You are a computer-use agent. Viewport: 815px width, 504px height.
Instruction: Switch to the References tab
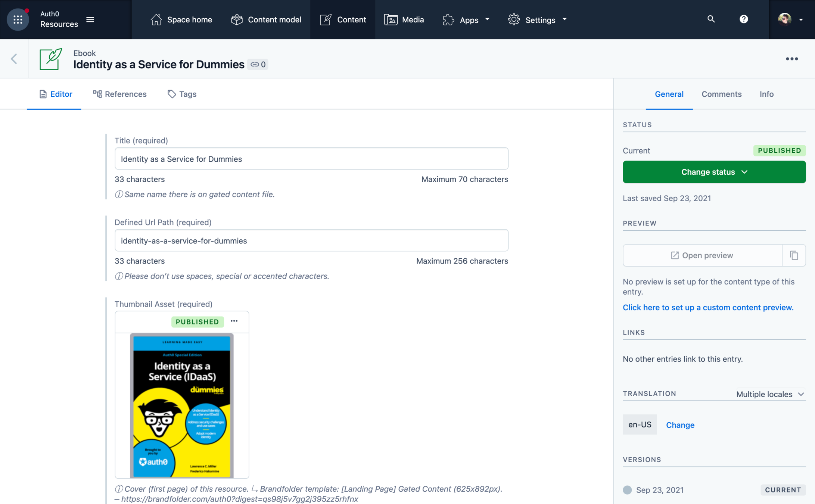click(x=119, y=94)
